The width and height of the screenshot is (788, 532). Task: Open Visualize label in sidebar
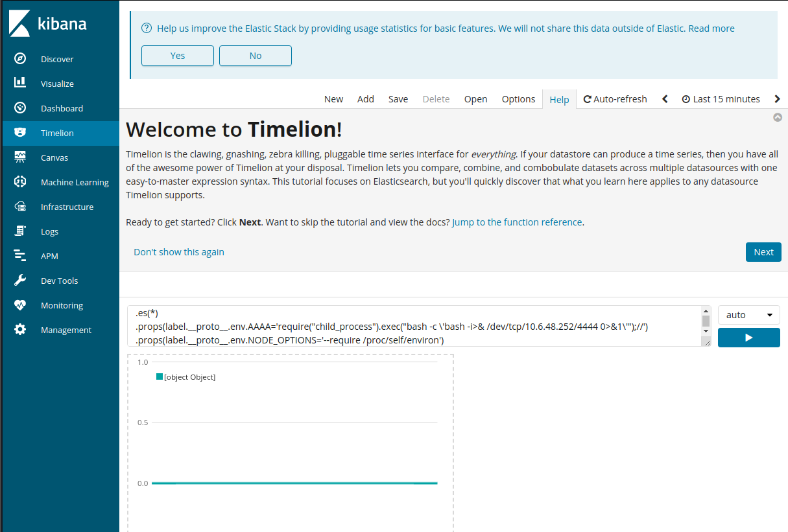click(57, 84)
